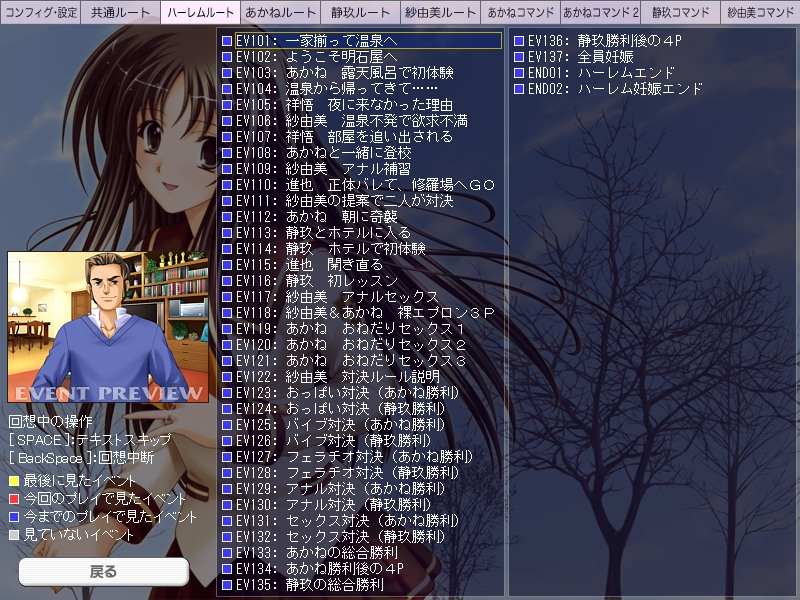Select the 静玖コマンド tab
Screen dimensions: 800x600
(680, 12)
